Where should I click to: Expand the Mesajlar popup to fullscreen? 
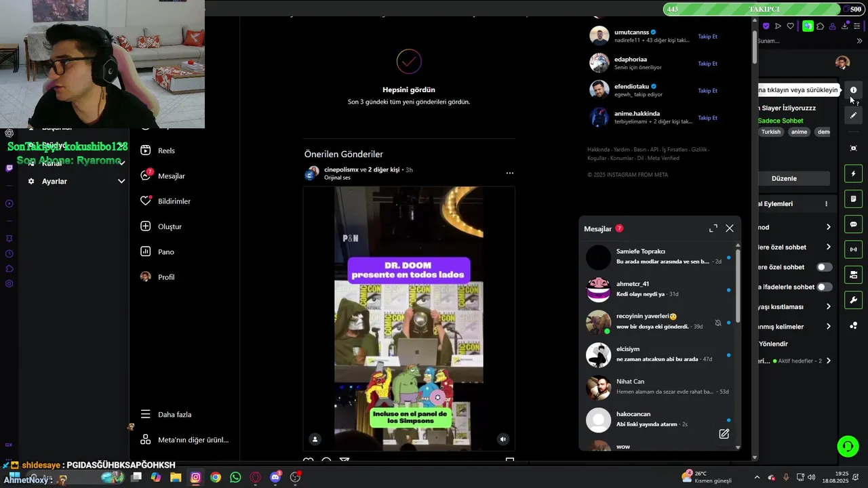(x=713, y=228)
